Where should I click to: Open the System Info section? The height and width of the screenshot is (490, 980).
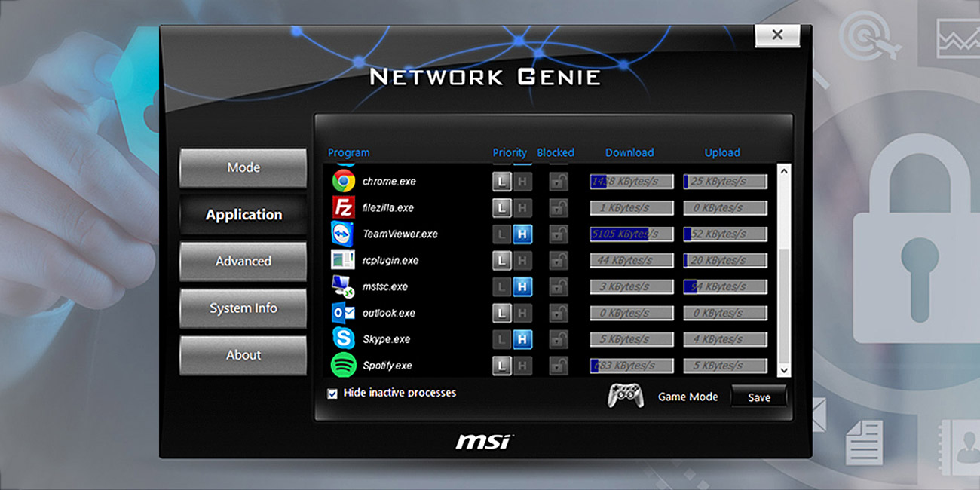point(243,308)
